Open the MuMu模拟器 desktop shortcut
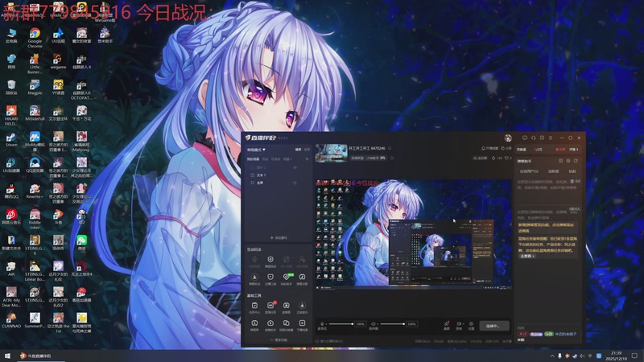Image resolution: width=644 pixels, height=362 pixels. pos(35,142)
